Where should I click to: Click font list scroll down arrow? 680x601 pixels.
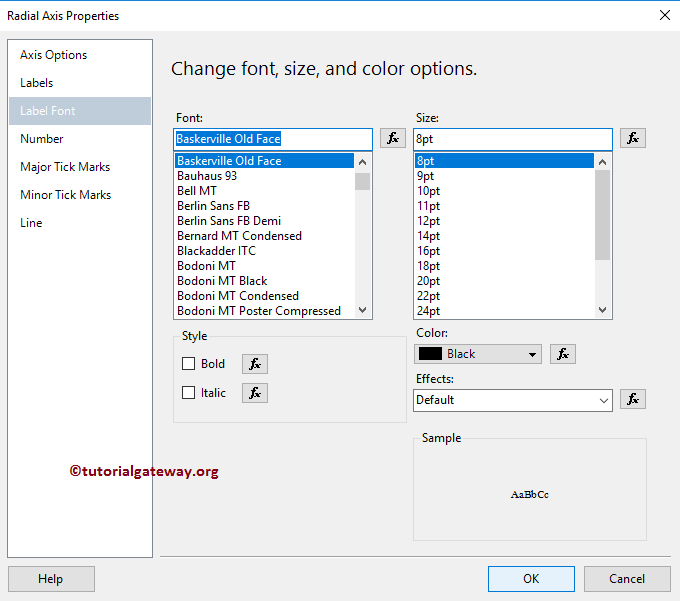(x=363, y=310)
